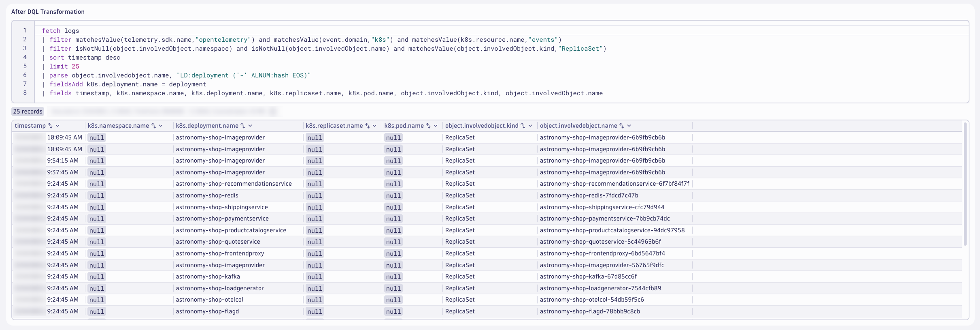The width and height of the screenshot is (980, 330).
Task: Click astronomy-shop-frontendproxy-6bd5647bf4 object name
Action: click(x=602, y=253)
